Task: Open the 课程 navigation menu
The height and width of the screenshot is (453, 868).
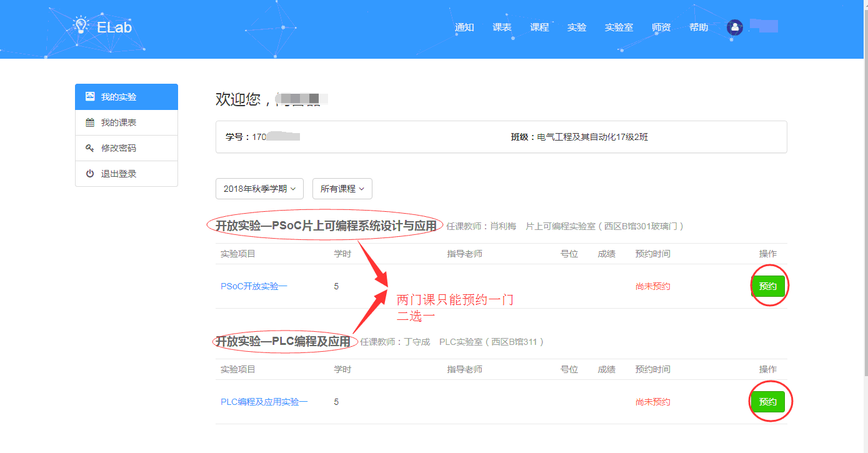Action: 539,27
